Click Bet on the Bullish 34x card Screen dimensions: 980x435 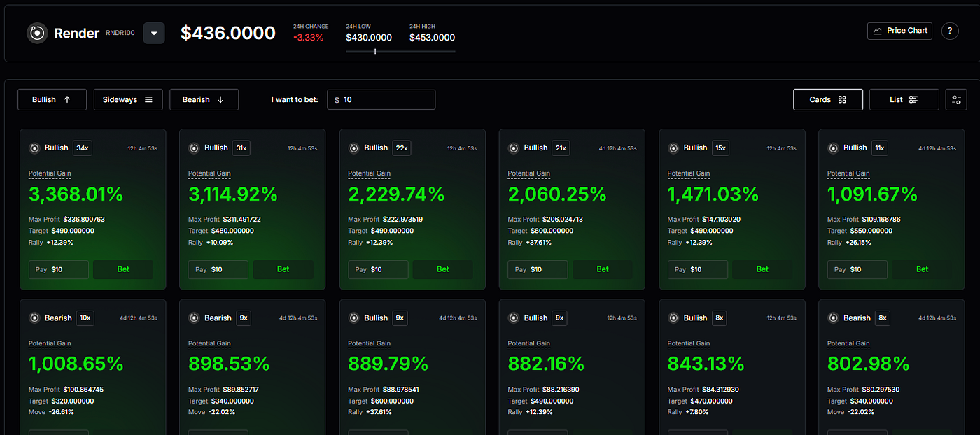tap(123, 269)
